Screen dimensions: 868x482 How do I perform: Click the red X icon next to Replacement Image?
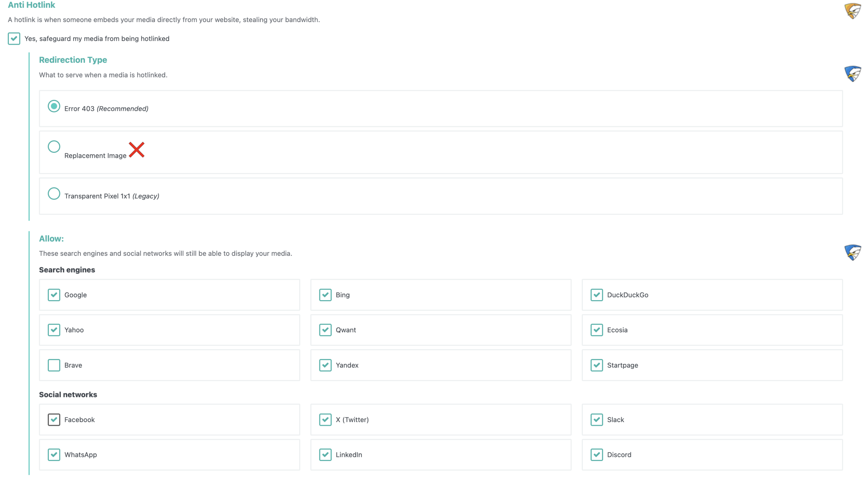coord(137,150)
